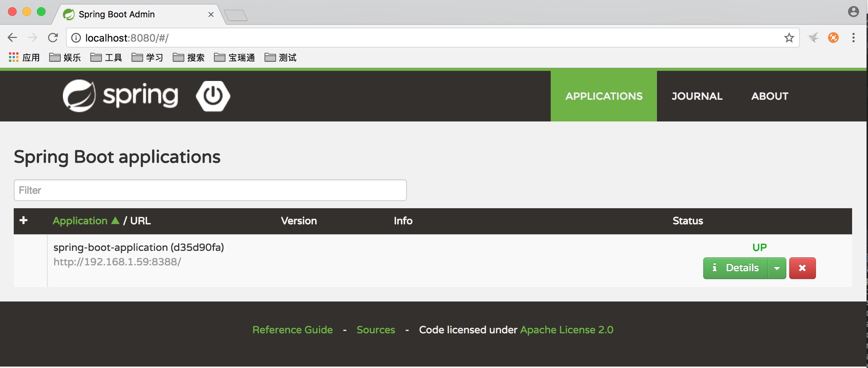Click the browser forward arrow
Image resolution: width=868 pixels, height=368 pixels.
click(33, 38)
